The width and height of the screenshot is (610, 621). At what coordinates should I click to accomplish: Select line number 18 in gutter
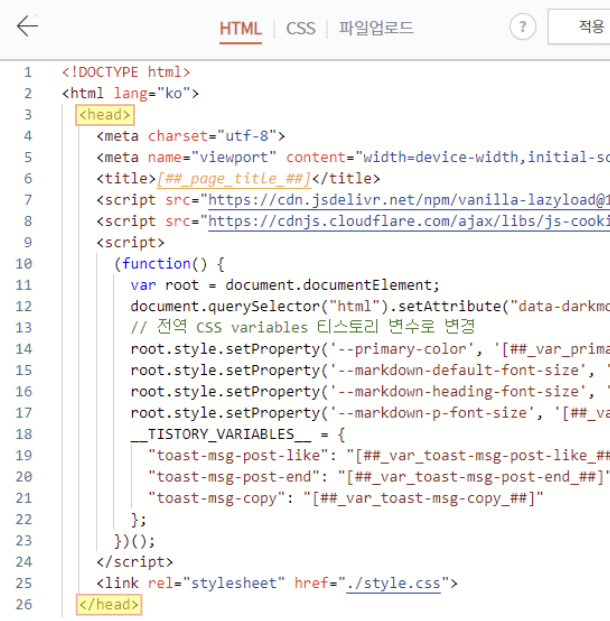pyautogui.click(x=24, y=434)
